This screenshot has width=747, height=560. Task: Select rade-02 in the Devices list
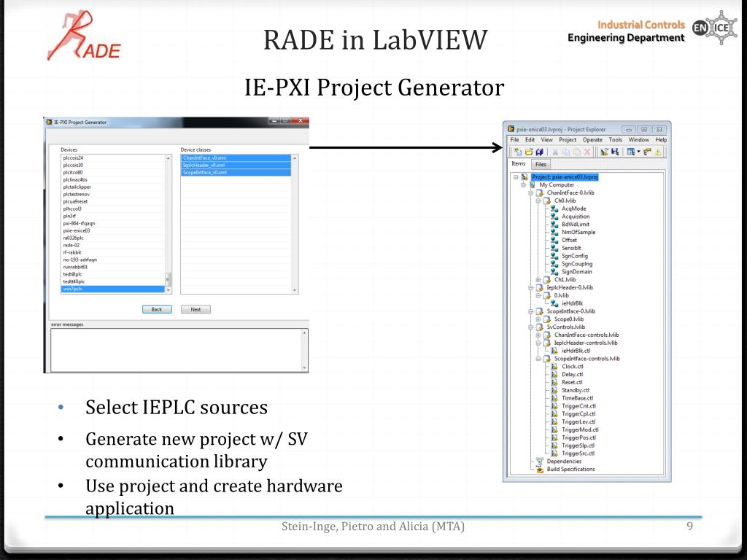[113, 245]
